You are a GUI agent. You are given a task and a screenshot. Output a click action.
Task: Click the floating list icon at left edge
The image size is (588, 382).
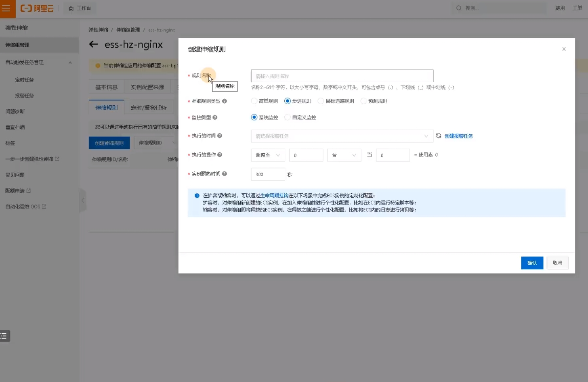pos(4,336)
